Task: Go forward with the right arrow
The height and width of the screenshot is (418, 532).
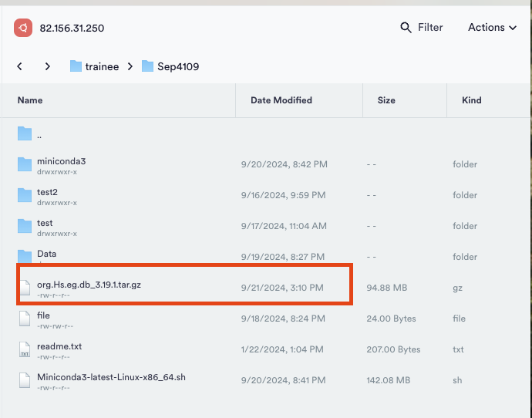Action: 48,66
